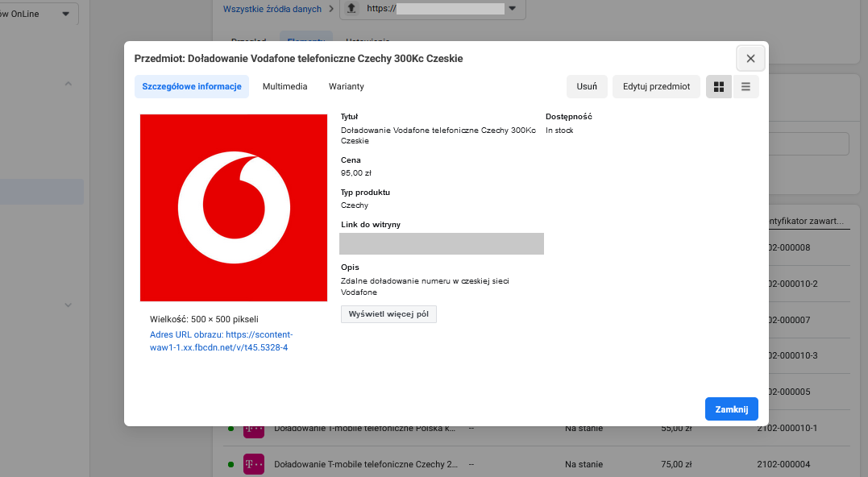Click T-Mobile icon in Czechy 2... row
Viewport: 868px width, 477px height.
coord(254,464)
